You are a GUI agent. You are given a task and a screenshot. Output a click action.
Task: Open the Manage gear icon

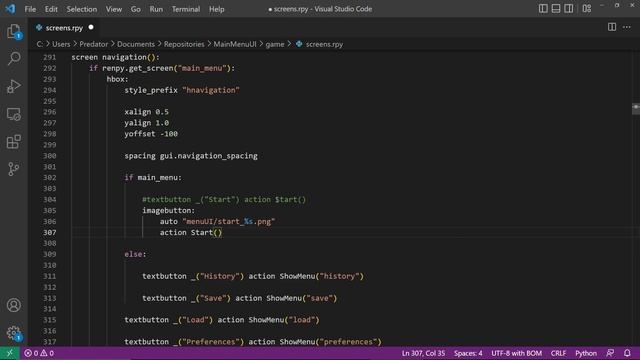(x=14, y=333)
